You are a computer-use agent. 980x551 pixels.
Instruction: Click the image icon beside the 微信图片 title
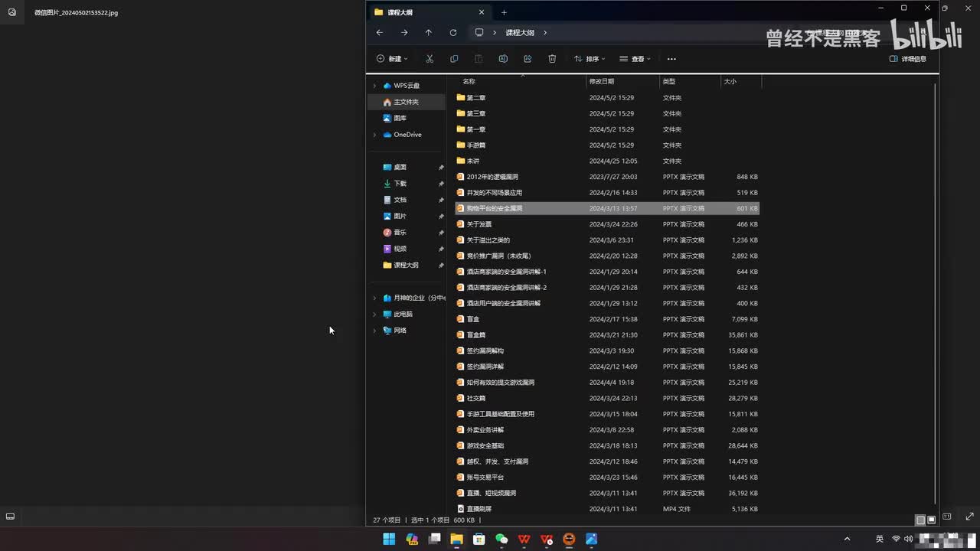pyautogui.click(x=12, y=12)
